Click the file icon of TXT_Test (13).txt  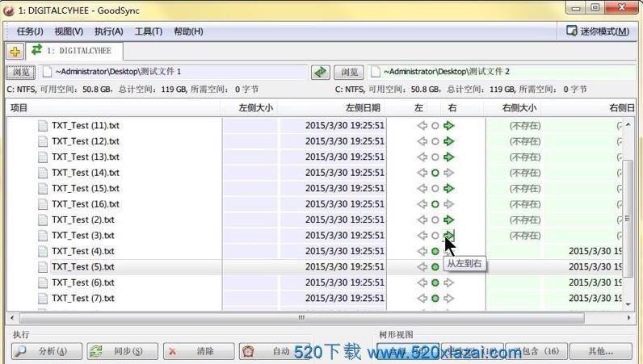pyautogui.click(x=43, y=157)
